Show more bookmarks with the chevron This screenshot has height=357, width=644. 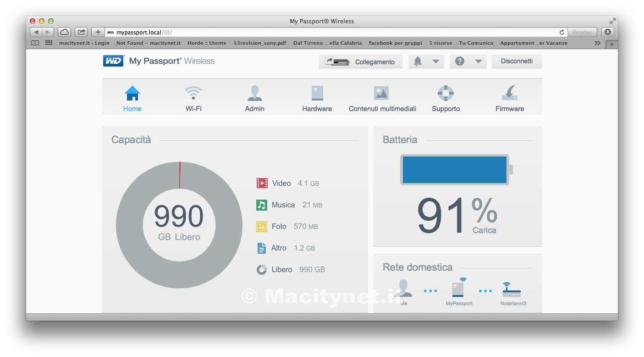[597, 43]
